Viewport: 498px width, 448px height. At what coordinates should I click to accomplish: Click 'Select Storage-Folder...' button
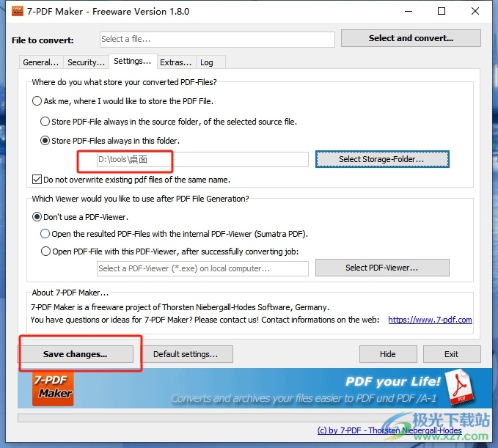(382, 159)
